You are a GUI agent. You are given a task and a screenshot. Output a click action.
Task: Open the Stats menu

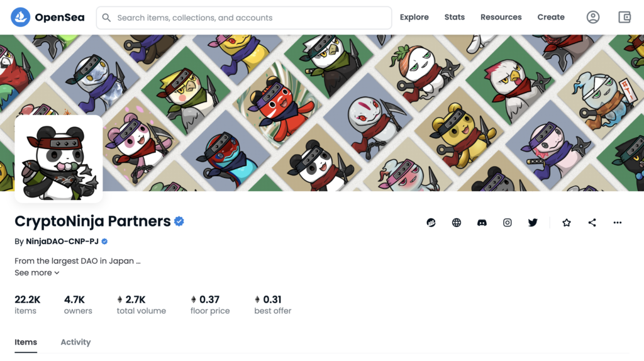pyautogui.click(x=454, y=17)
